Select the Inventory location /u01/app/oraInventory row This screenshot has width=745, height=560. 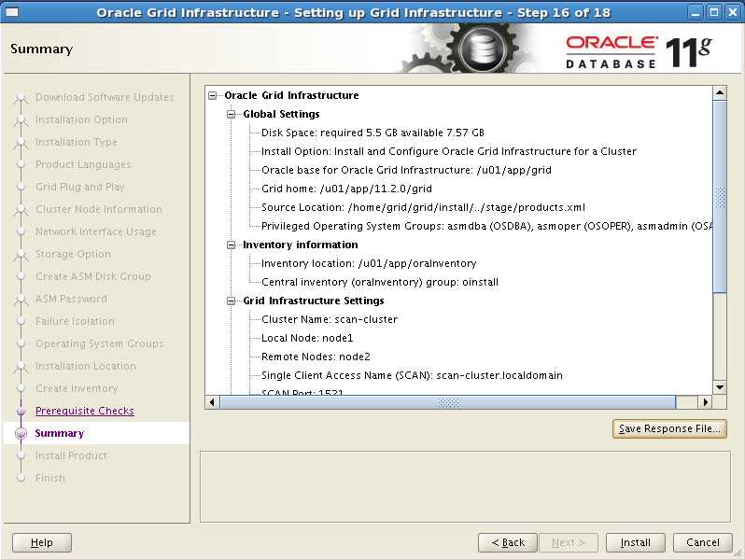tap(369, 263)
